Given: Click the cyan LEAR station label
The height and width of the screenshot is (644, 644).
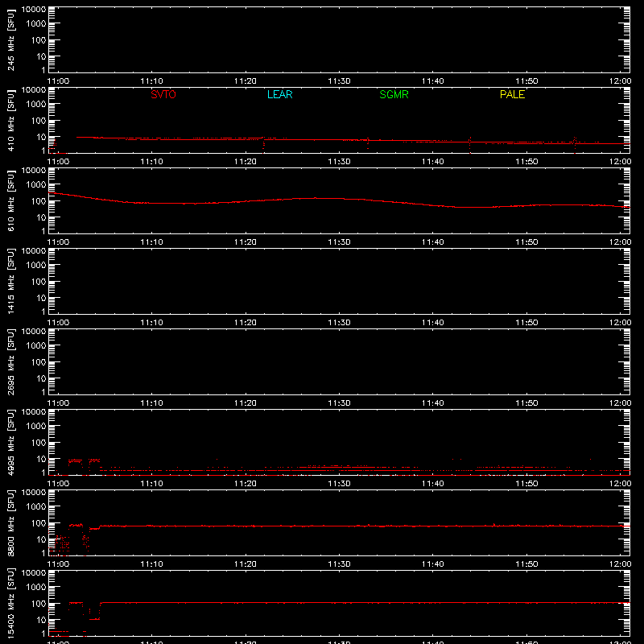Looking at the screenshot, I should [279, 94].
